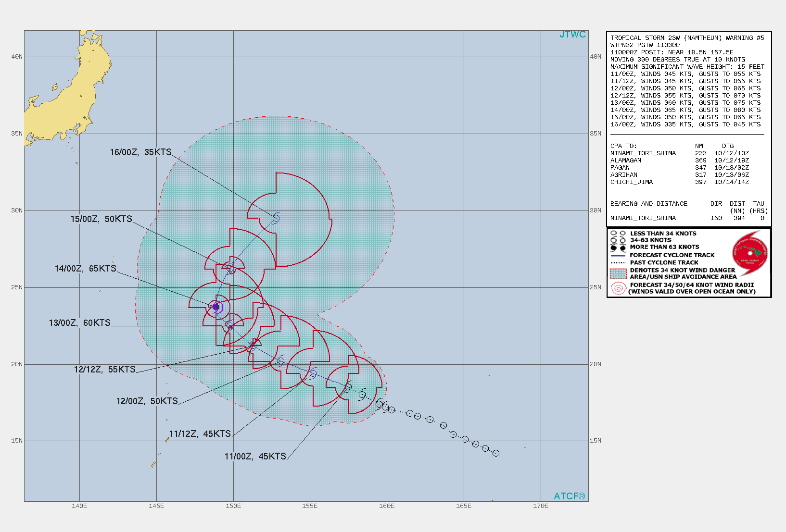Click the '13/00Z, 60KTS' forecast label
This screenshot has width=786, height=532.
click(x=79, y=323)
